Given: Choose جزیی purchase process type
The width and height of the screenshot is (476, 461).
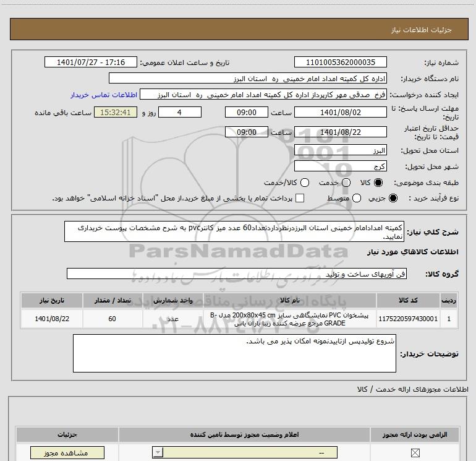Looking at the screenshot, I should (393, 199).
